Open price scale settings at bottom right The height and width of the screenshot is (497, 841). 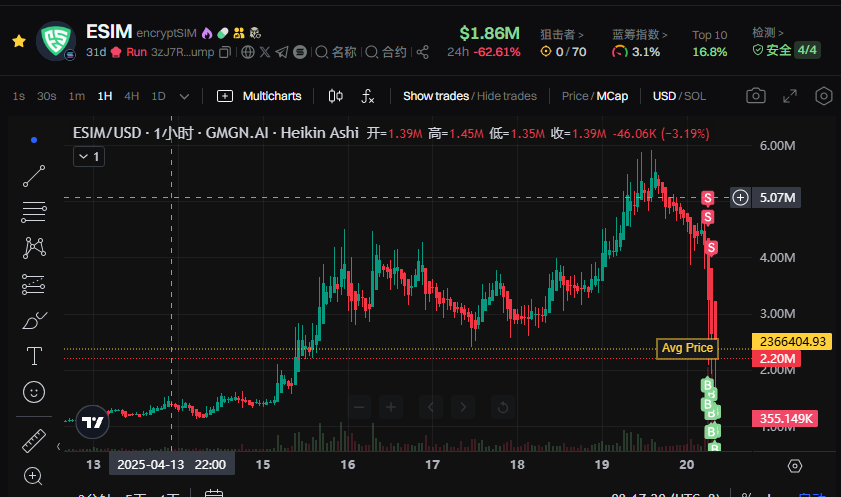tap(795, 465)
